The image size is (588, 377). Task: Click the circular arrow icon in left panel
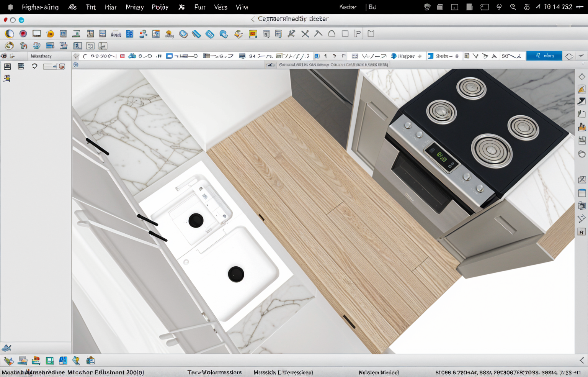coord(34,66)
